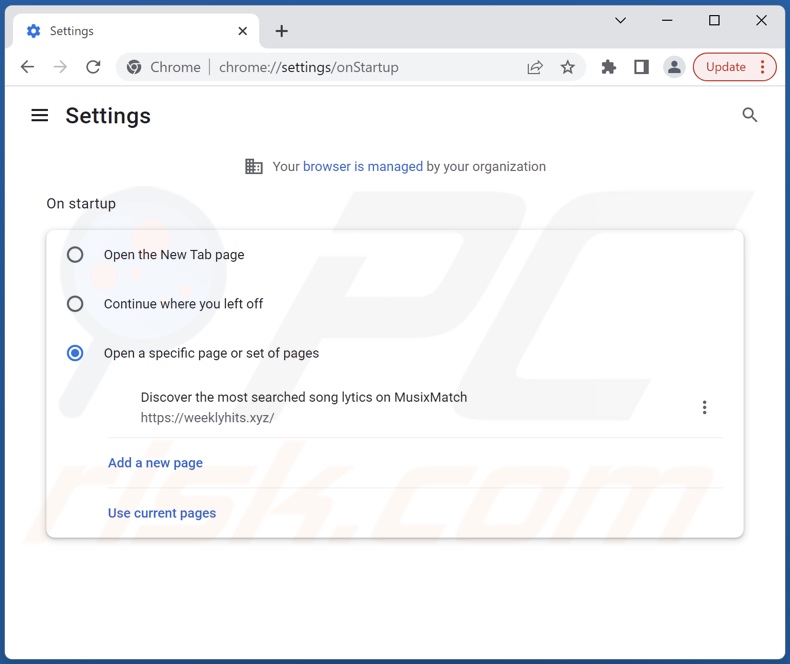Search settings with magnifier icon
The image size is (790, 664).
point(750,115)
